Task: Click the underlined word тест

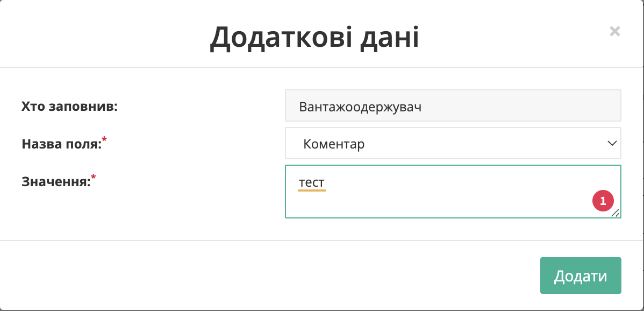Action: (x=312, y=183)
